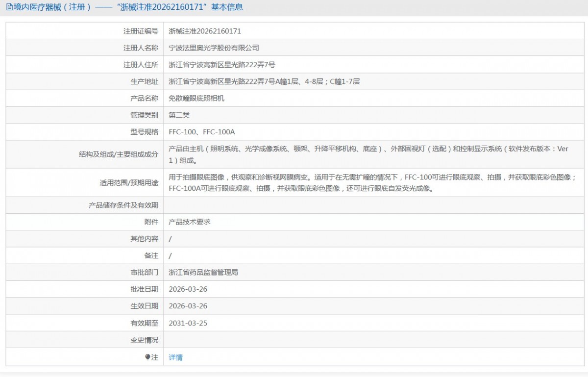Click the 审批部门 label
This screenshot has height=377, width=588.
(x=144, y=272)
